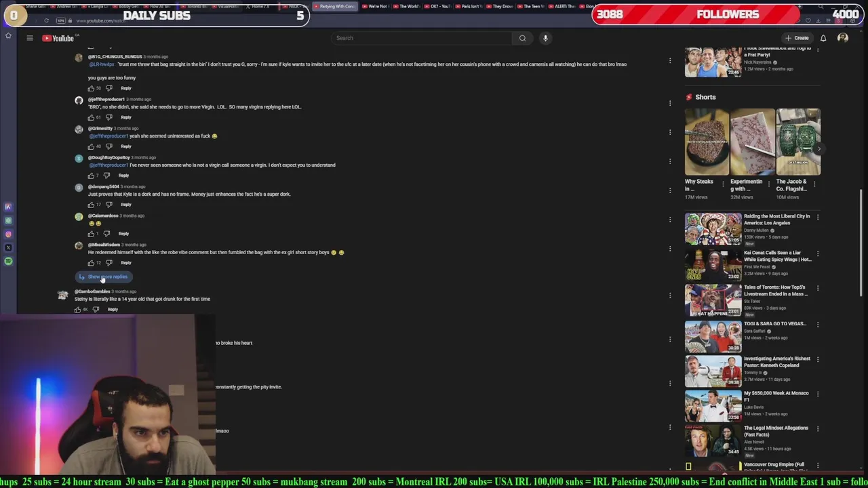Switch to the Paris Isn't browser tab
868x488 pixels.
469,6
